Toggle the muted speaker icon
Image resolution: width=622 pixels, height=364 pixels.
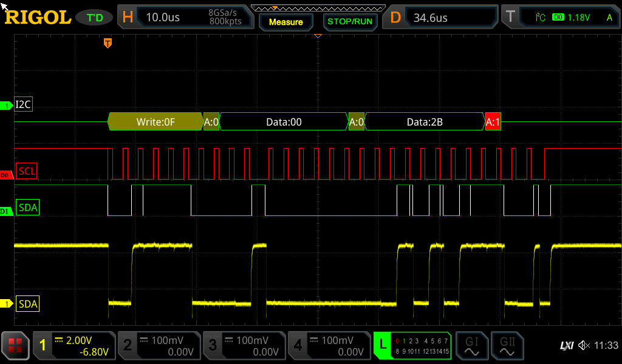pos(584,345)
